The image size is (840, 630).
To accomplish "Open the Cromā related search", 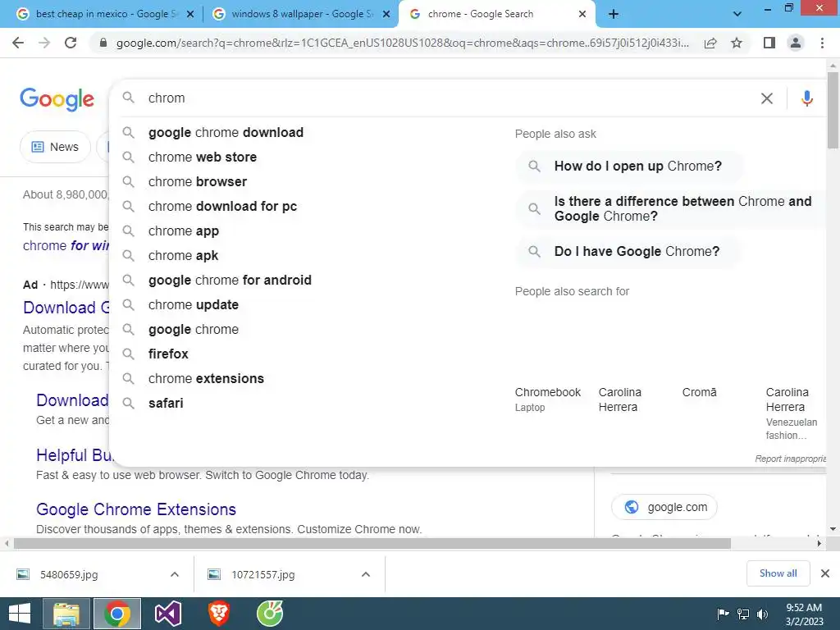I will tap(699, 392).
